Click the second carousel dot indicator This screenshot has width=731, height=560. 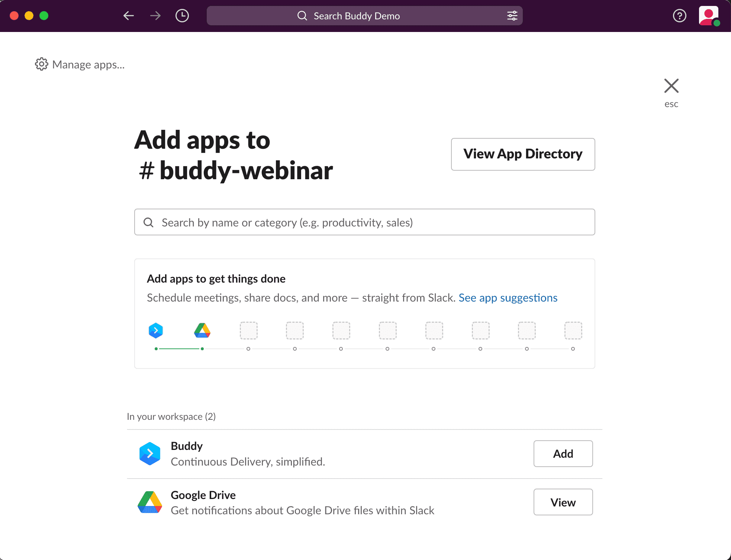[x=202, y=349]
